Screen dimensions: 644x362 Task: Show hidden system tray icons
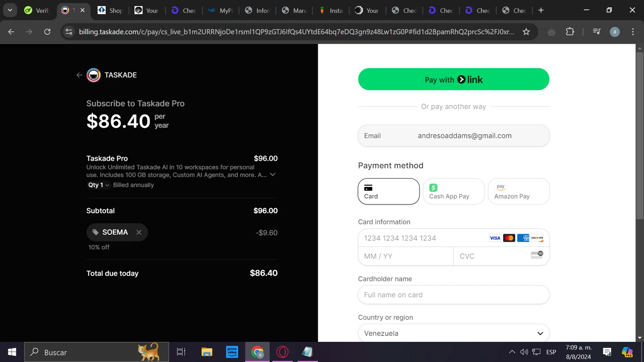point(512,352)
